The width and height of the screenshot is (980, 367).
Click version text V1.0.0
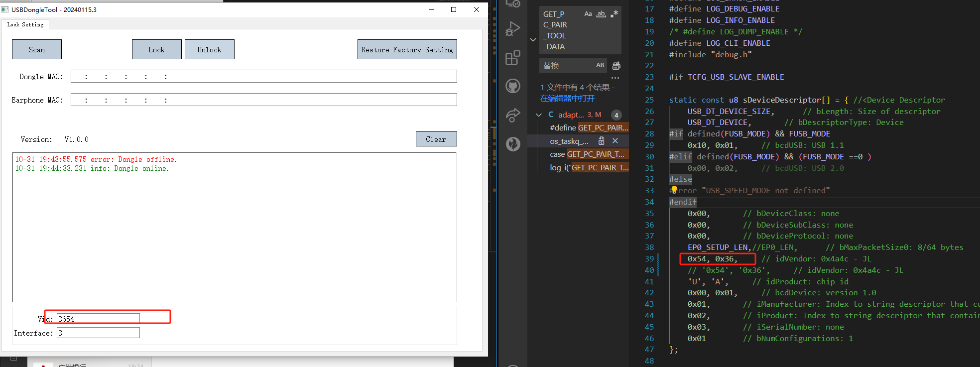click(77, 139)
